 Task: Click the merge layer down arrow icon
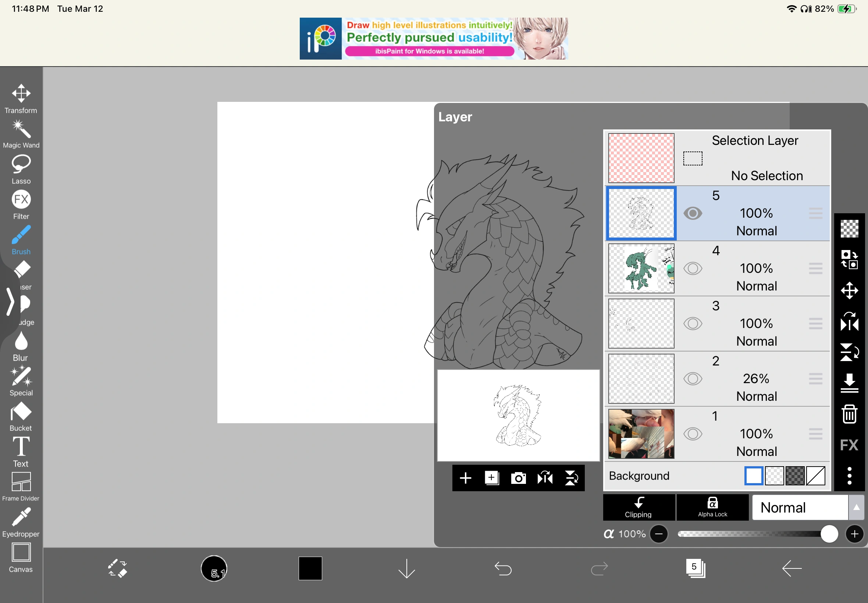[x=849, y=383]
